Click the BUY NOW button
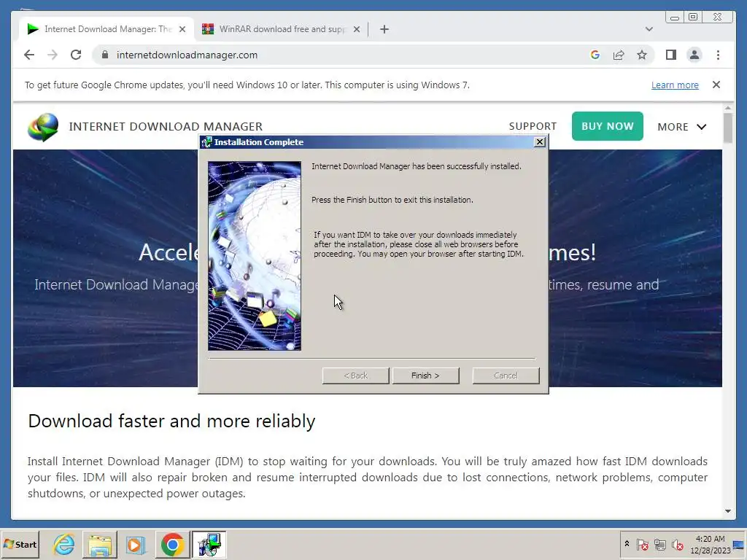Image resolution: width=747 pixels, height=560 pixels. [608, 126]
